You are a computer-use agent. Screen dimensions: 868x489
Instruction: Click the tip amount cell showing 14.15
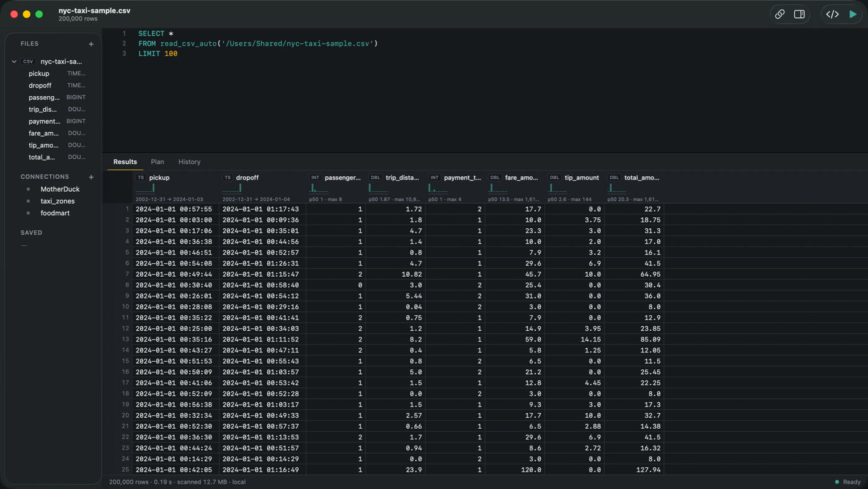(575, 339)
